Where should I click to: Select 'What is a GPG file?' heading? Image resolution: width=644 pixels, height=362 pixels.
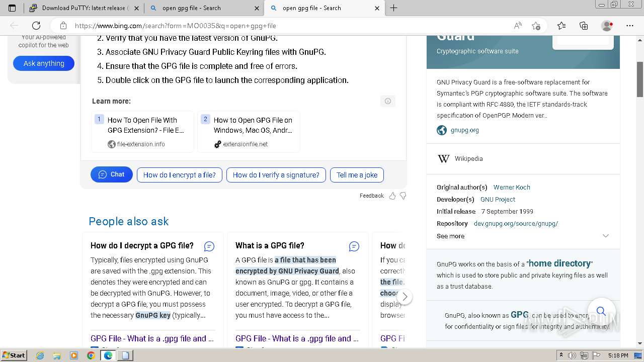[x=270, y=245]
